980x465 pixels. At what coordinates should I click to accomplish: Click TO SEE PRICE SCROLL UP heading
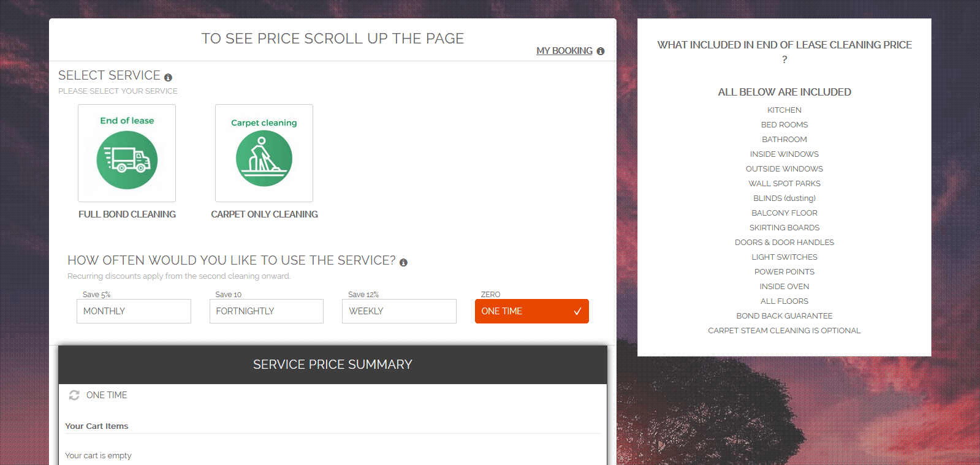[333, 39]
